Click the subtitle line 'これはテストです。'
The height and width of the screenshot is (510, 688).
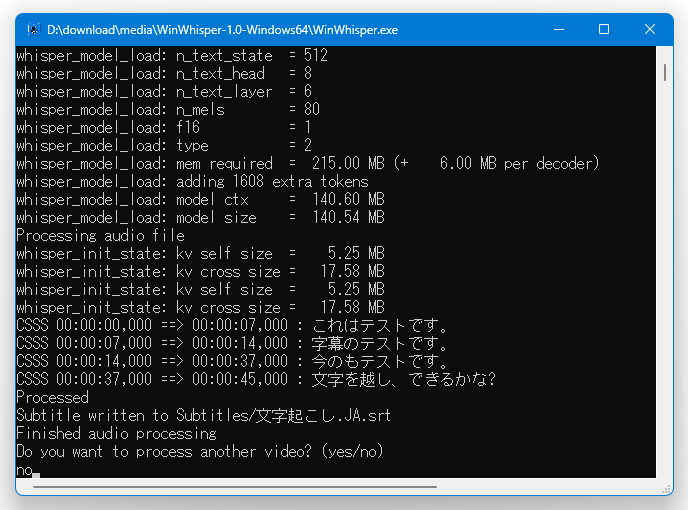tap(232, 326)
